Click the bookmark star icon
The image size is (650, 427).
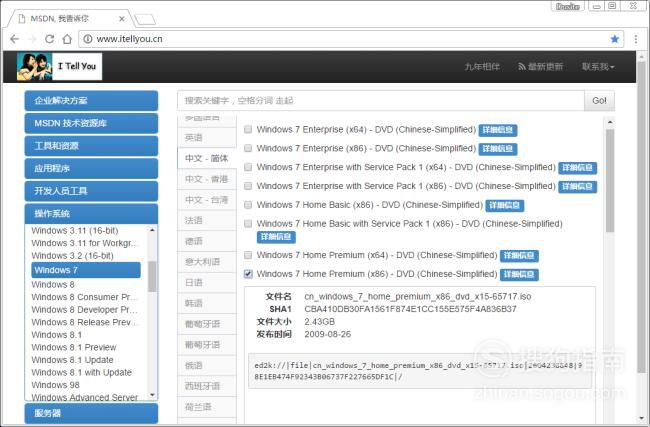[x=614, y=39]
